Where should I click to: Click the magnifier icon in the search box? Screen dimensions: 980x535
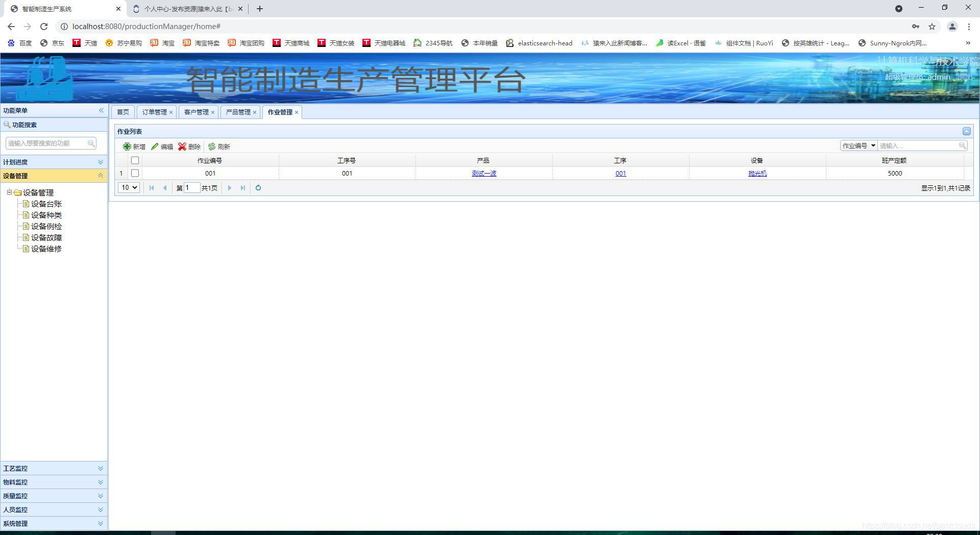[x=963, y=145]
